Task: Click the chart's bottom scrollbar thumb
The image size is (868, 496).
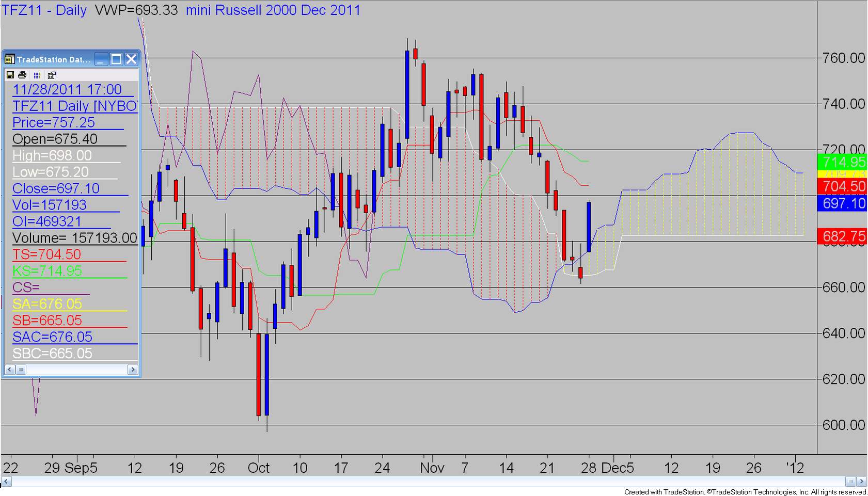Action: [850, 482]
